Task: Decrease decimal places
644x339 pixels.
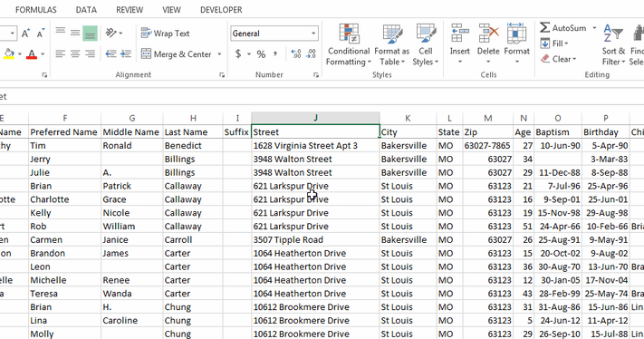Action: pos(311,54)
